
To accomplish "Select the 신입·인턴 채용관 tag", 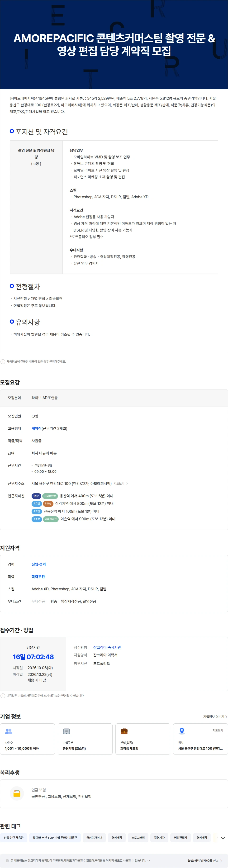I will tap(14, 838).
